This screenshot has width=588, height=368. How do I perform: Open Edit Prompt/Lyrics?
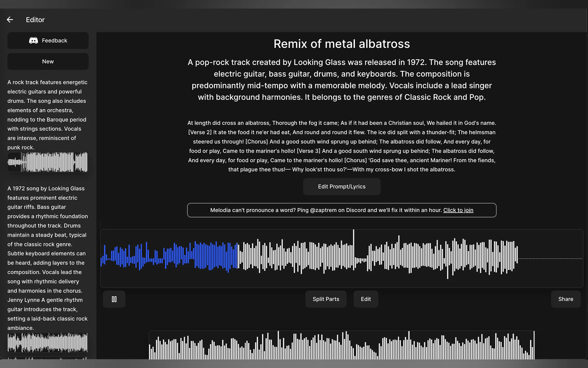coord(341,187)
